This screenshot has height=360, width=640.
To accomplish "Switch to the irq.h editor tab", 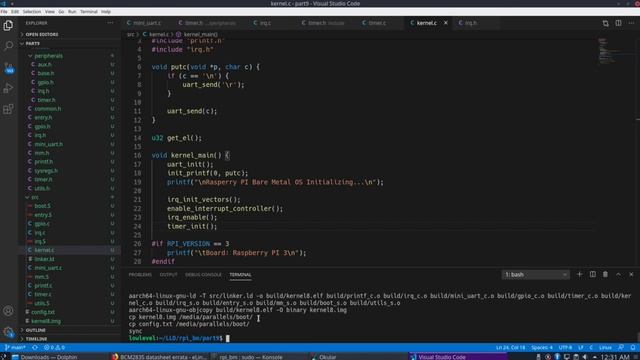I will tap(470, 23).
